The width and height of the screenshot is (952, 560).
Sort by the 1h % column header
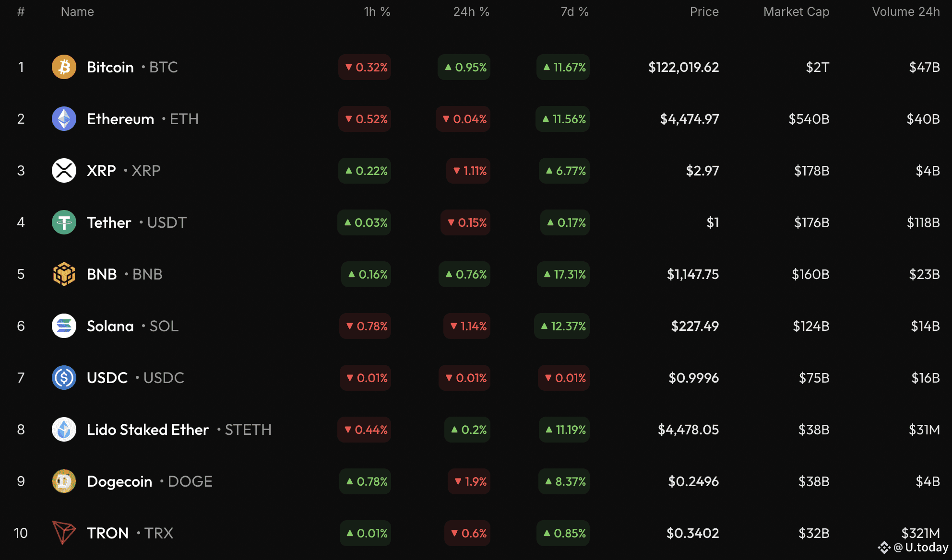[377, 12]
